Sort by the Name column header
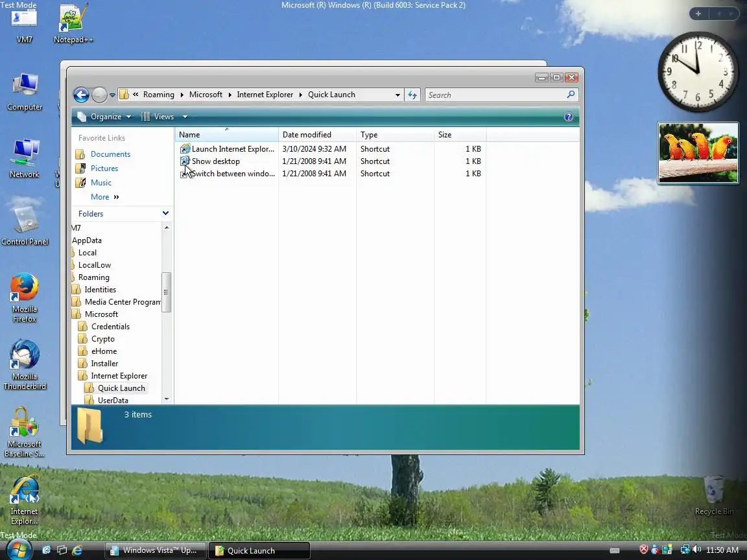Image resolution: width=747 pixels, height=560 pixels. point(227,135)
